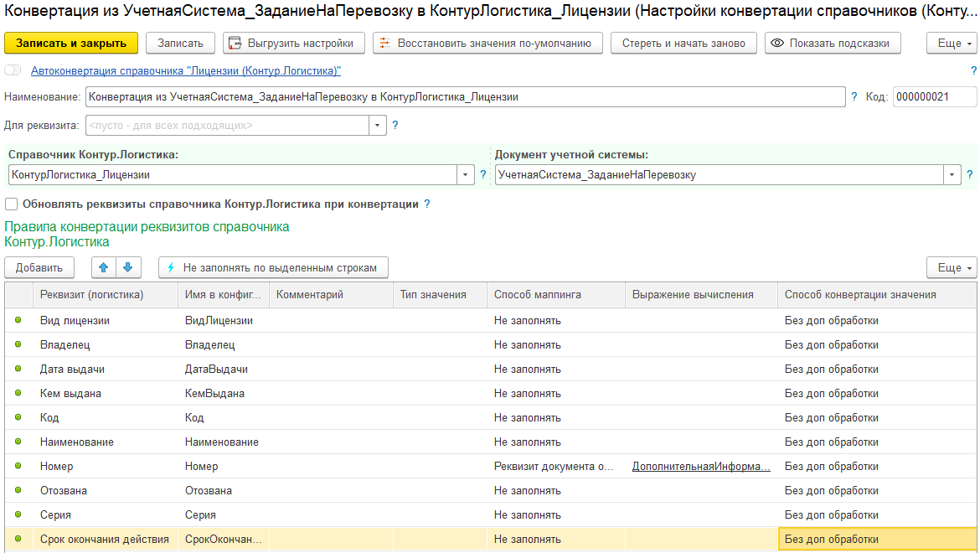Screen dimensions: 980x553
Task: Click Комментарий column header
Action: point(331,294)
